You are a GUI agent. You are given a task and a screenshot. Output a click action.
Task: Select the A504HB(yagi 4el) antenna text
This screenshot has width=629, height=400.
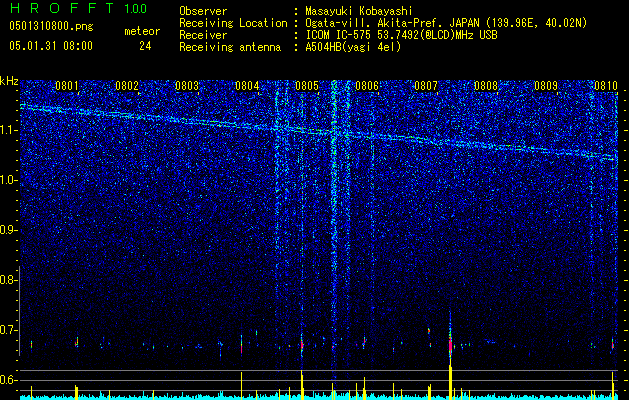point(353,47)
